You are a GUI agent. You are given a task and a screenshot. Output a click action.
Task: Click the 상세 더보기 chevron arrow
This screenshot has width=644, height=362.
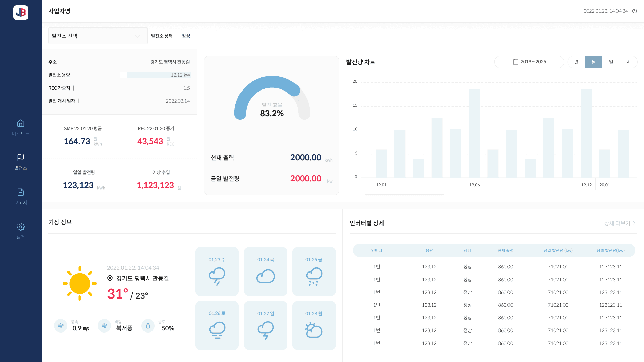tap(634, 223)
